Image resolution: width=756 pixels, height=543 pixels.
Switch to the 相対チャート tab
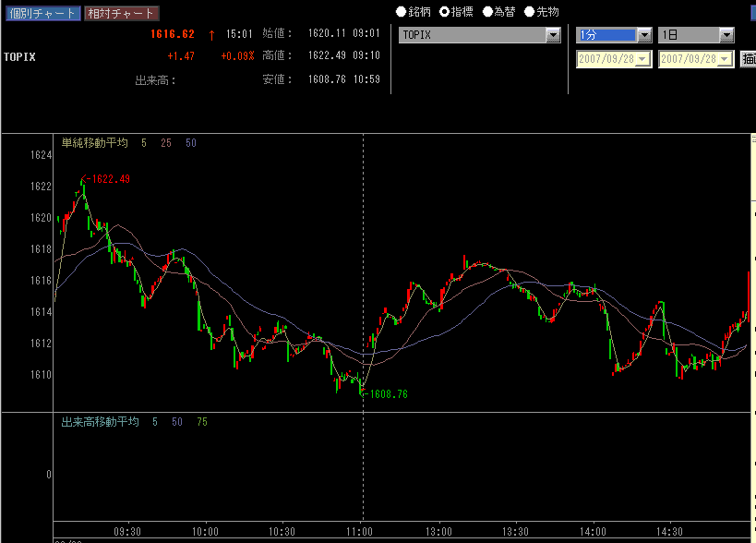pos(120,14)
